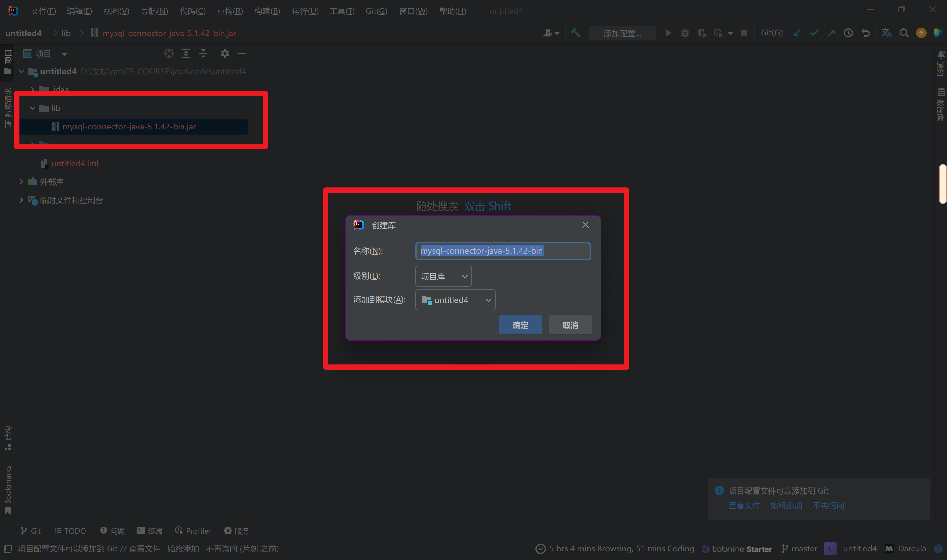This screenshot has width=947, height=560.
Task: Expand 临时文件和控制台 node
Action: 21,200
